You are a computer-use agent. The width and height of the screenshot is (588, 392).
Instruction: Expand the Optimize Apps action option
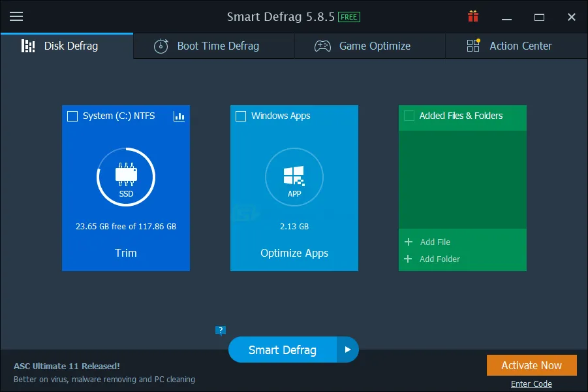(x=294, y=253)
